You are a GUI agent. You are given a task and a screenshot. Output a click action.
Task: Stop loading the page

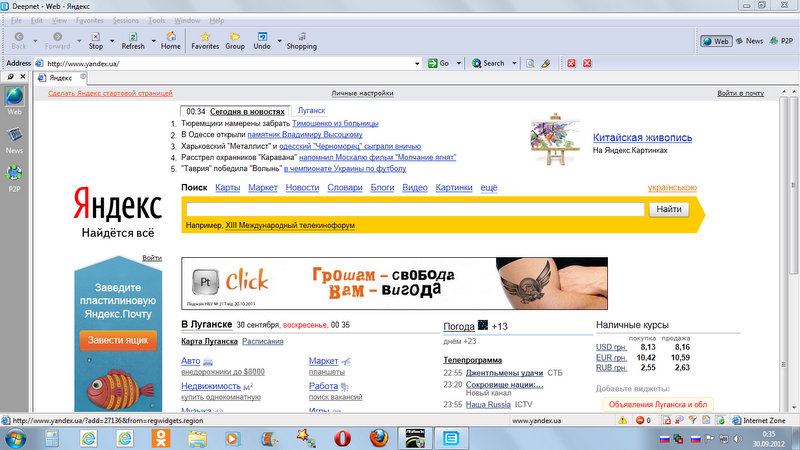pyautogui.click(x=95, y=40)
